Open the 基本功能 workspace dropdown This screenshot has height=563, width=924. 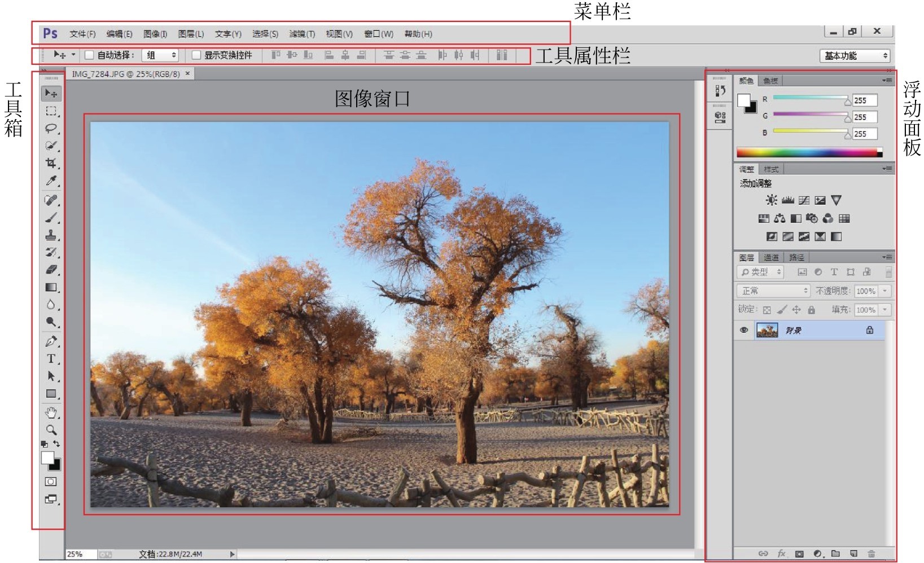pyautogui.click(x=855, y=56)
